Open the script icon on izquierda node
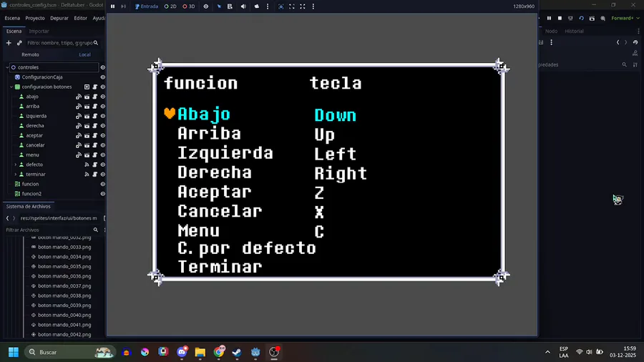This screenshot has width=644, height=362. coord(95,116)
